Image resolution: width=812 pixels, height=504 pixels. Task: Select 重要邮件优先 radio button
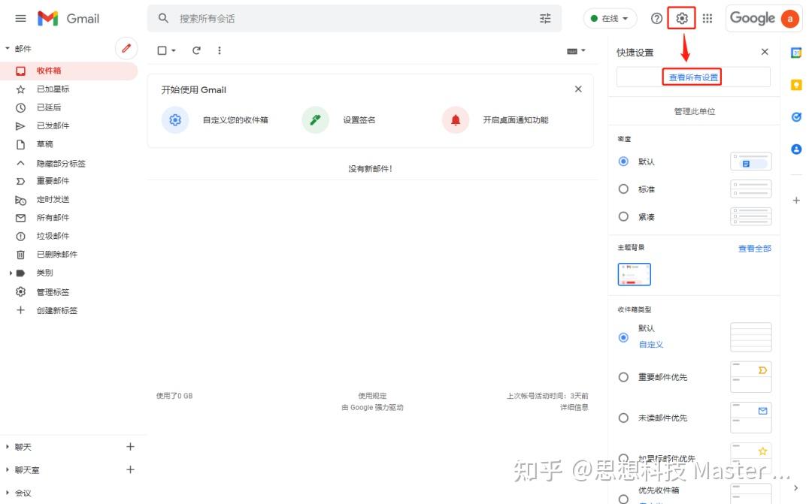(x=623, y=377)
